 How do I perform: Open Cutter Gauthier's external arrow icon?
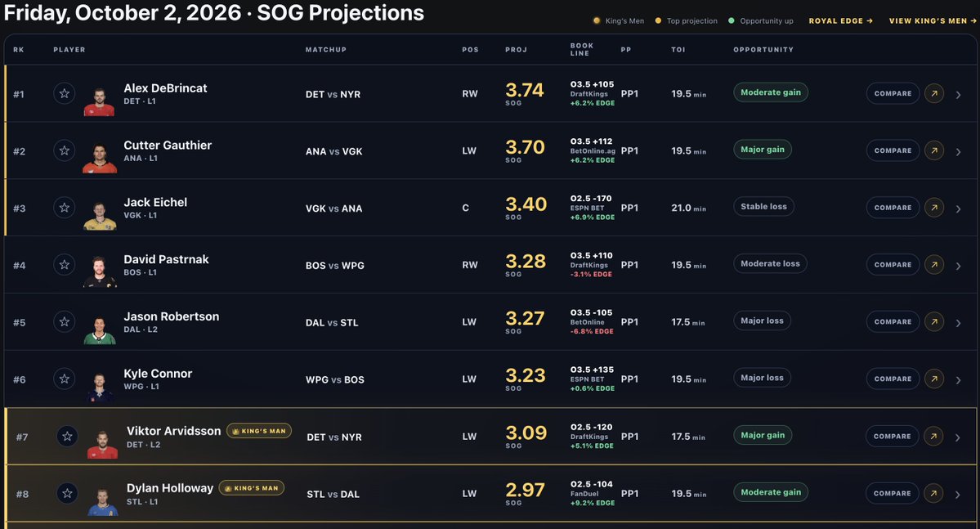(x=933, y=150)
